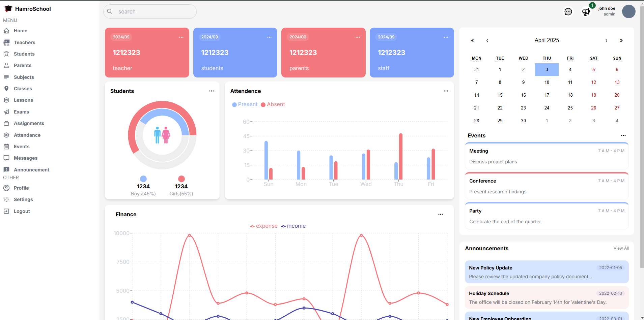Open the Exams menu label
Screen dimensions: 644x320
[22, 112]
